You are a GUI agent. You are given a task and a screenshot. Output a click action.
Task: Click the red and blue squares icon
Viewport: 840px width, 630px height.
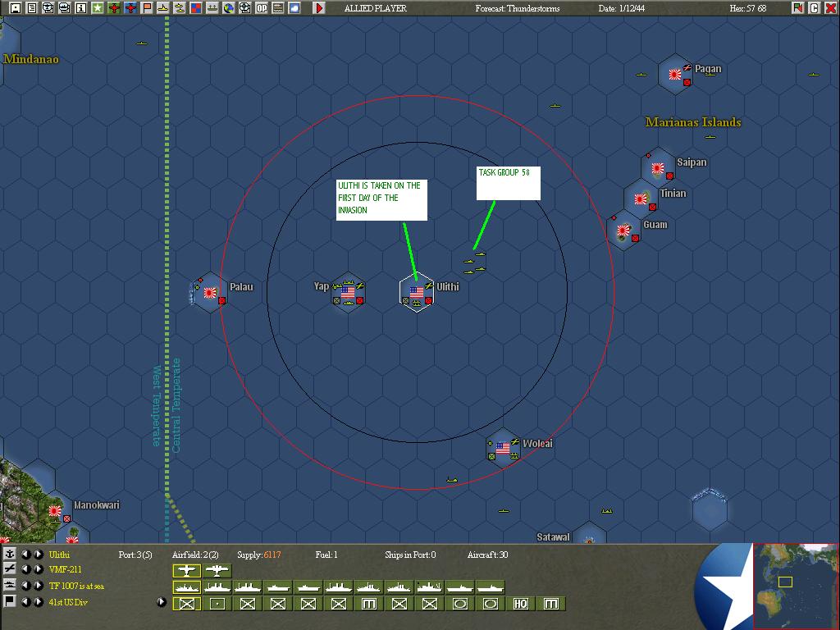[196, 8]
